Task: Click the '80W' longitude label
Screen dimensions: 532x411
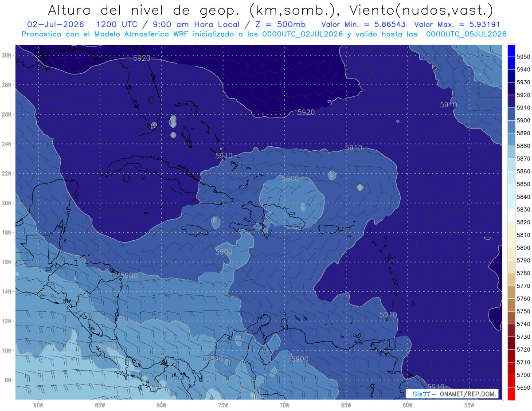Action: (x=161, y=405)
